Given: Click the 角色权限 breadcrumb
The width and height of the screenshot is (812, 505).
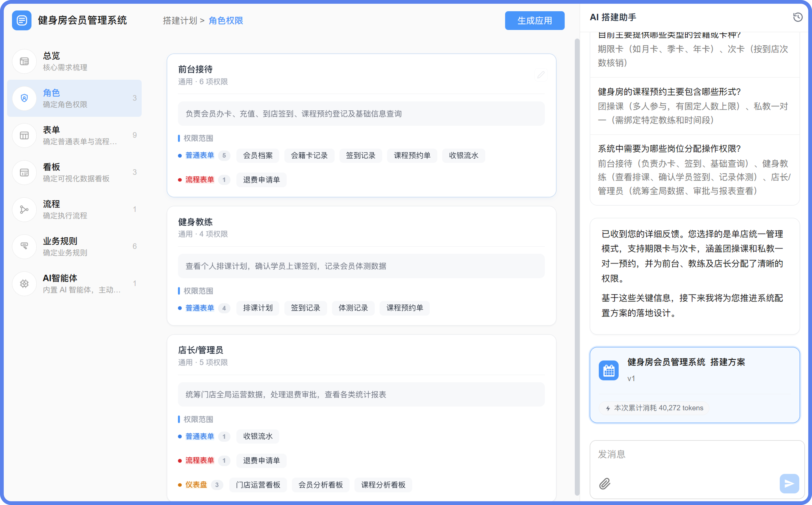Looking at the screenshot, I should (226, 21).
